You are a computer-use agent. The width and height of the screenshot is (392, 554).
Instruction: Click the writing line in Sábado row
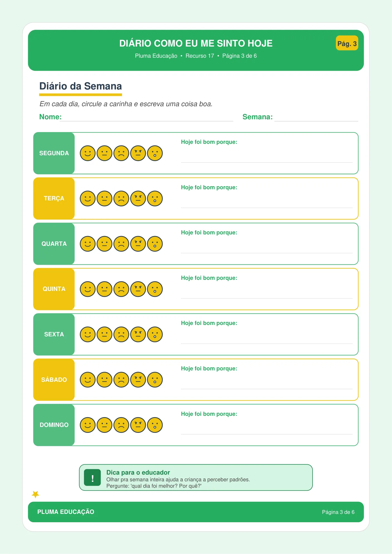267,389
